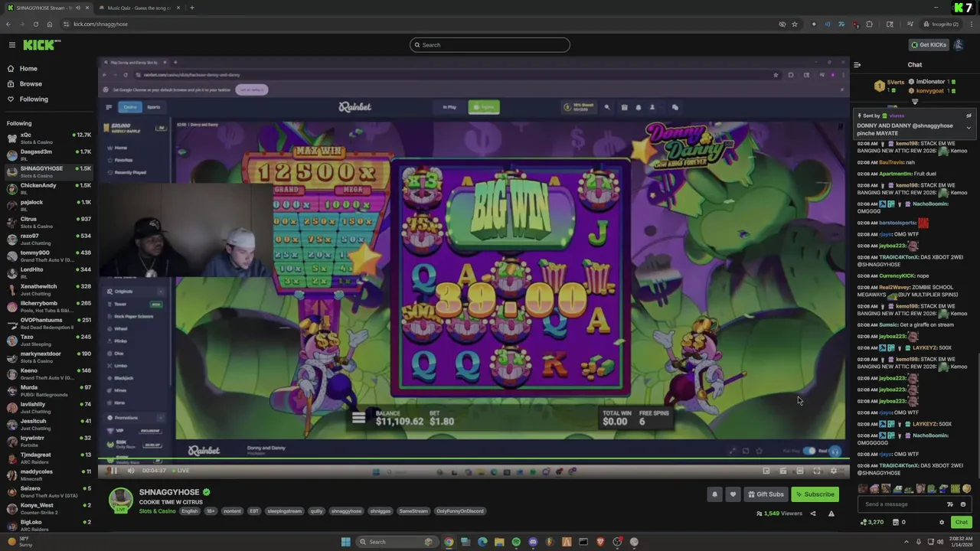Select the English tag

tap(189, 511)
